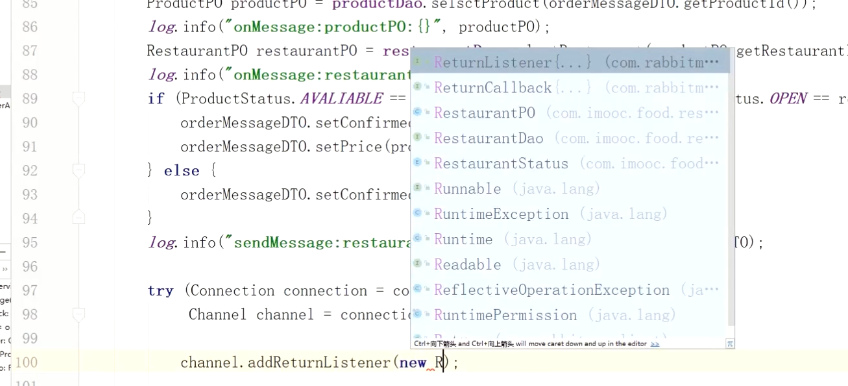Pick RestaurantPO in the autocomplete popup

click(x=570, y=113)
